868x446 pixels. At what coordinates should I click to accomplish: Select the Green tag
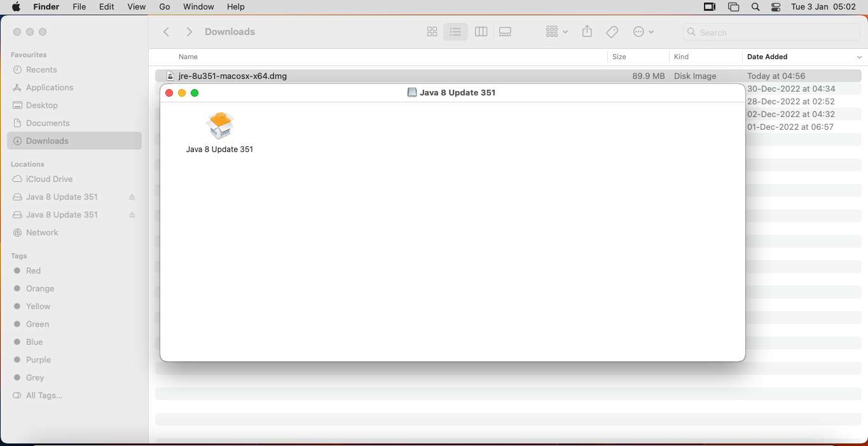[x=38, y=324]
